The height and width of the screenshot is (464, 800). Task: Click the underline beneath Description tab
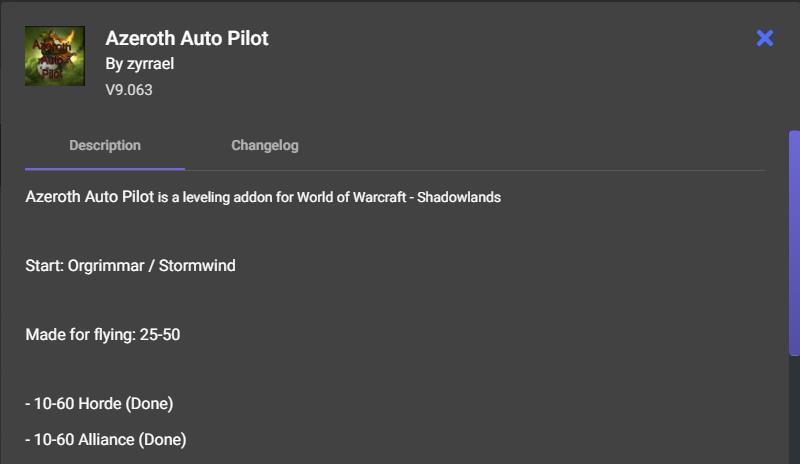pos(105,168)
